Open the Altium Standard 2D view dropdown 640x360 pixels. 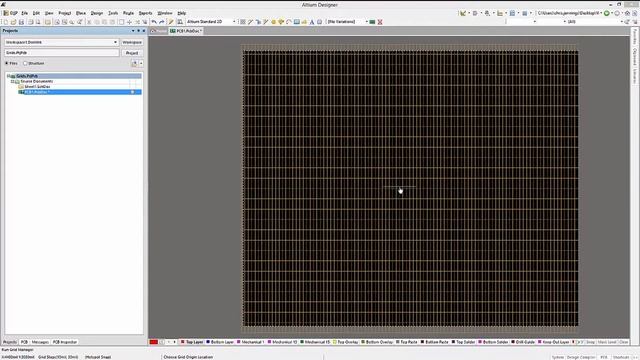coord(234,22)
